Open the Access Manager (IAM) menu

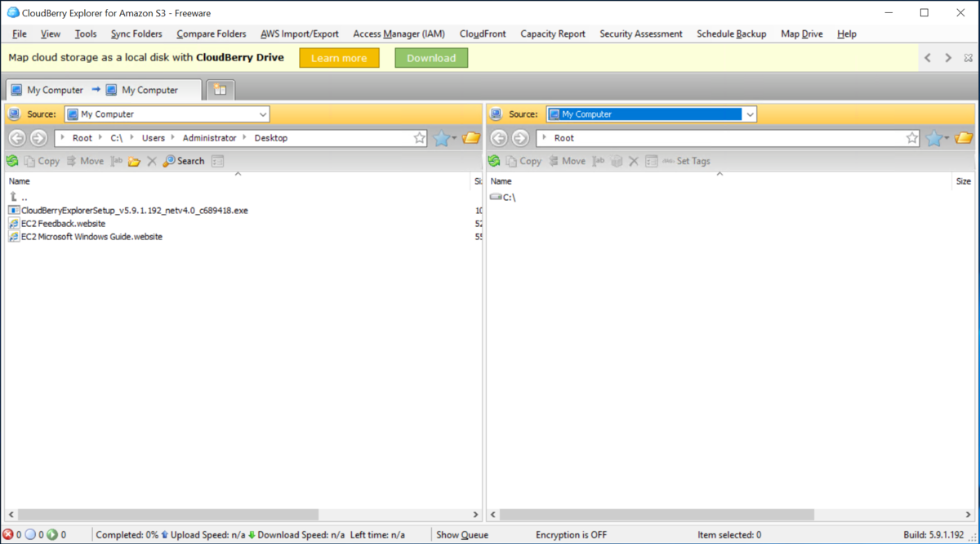coord(399,33)
